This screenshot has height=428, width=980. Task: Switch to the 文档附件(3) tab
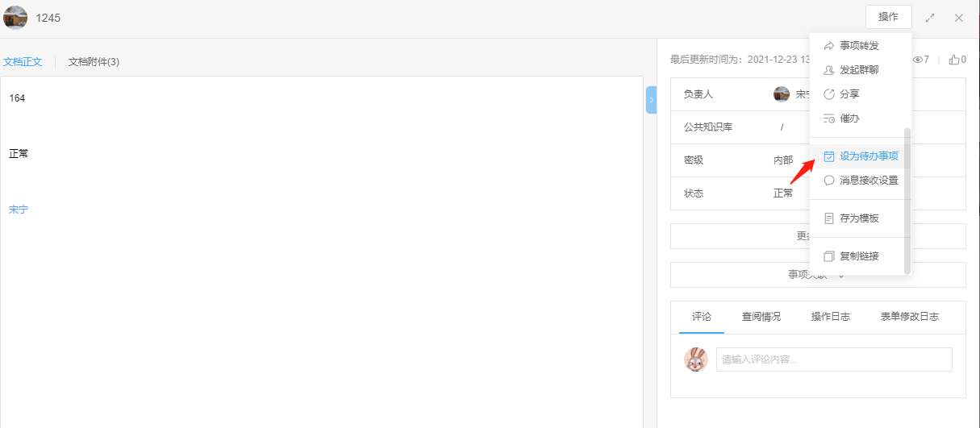coord(94,62)
